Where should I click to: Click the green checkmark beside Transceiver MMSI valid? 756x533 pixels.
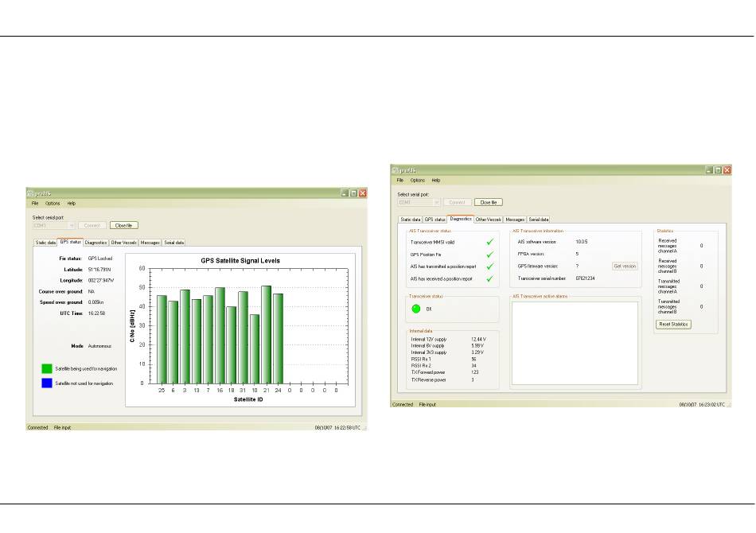tap(490, 241)
